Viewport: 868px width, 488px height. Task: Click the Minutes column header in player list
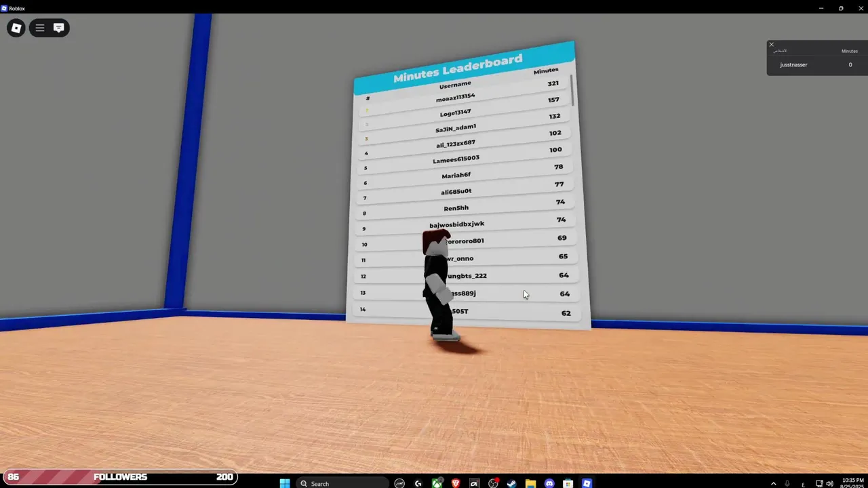click(x=850, y=52)
